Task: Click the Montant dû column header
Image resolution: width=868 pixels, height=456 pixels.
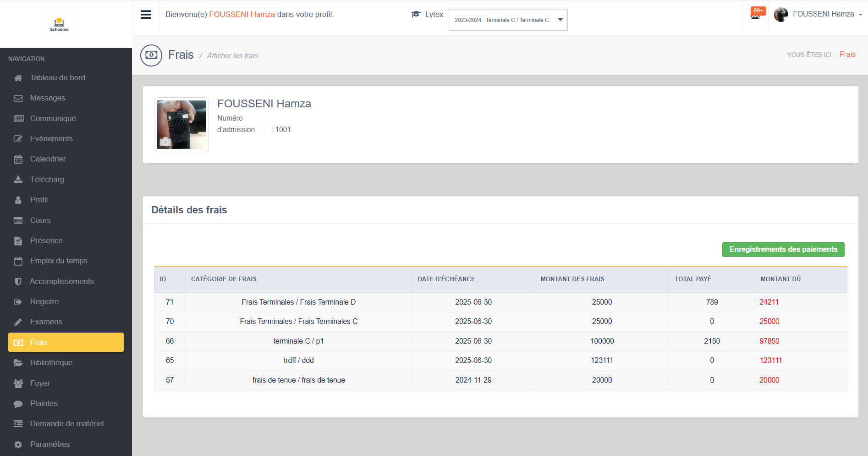Action: click(x=780, y=279)
